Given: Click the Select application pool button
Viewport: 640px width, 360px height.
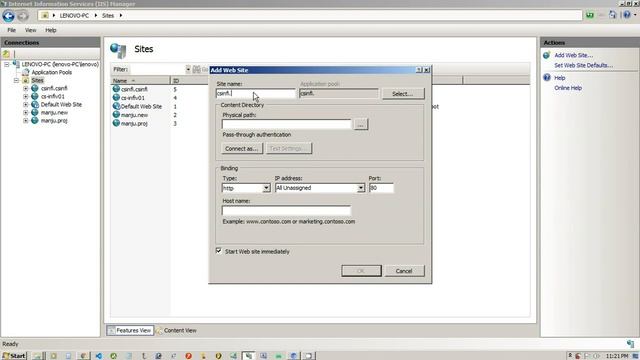Looking at the screenshot, I should pos(403,94).
